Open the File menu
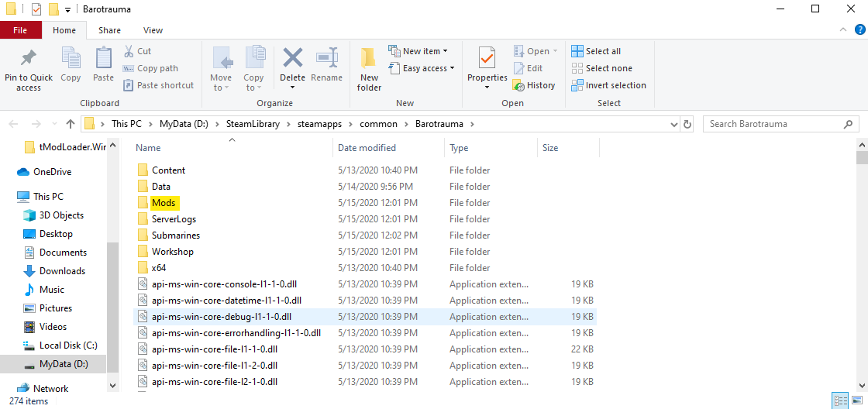This screenshot has height=409, width=868. coord(20,30)
